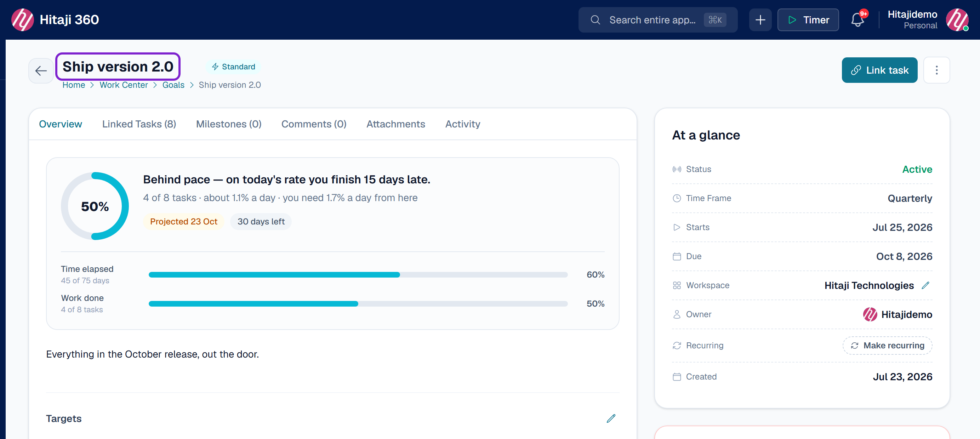Open the Hitajidemo profile avatar
Viewport: 980px width, 439px height.
click(x=957, y=20)
